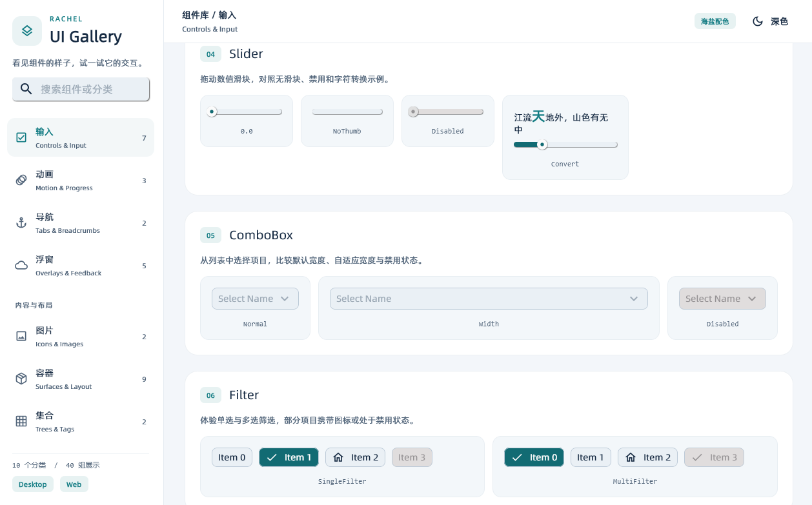The image size is (812, 505).
Task: Select Item 2 in SingleFilter
Action: (355, 457)
